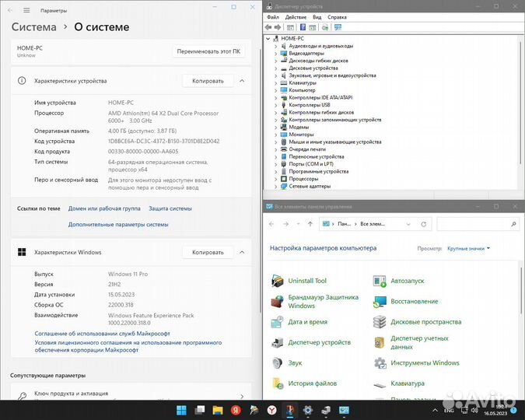The width and height of the screenshot is (525, 420).
Task: Expand the Контроллеры USB node
Action: pyautogui.click(x=276, y=105)
